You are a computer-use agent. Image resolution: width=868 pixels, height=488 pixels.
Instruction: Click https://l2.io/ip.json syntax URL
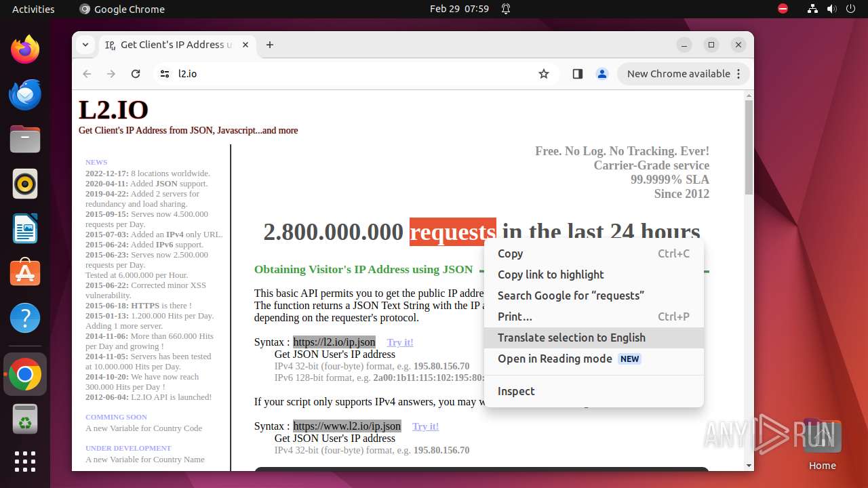(334, 342)
